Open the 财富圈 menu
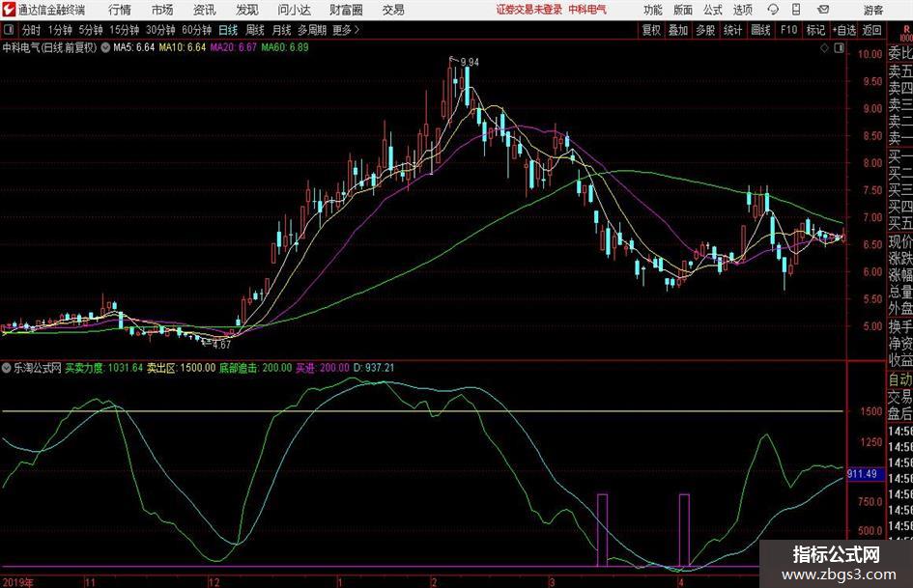This screenshot has width=913, height=588. pyautogui.click(x=346, y=10)
